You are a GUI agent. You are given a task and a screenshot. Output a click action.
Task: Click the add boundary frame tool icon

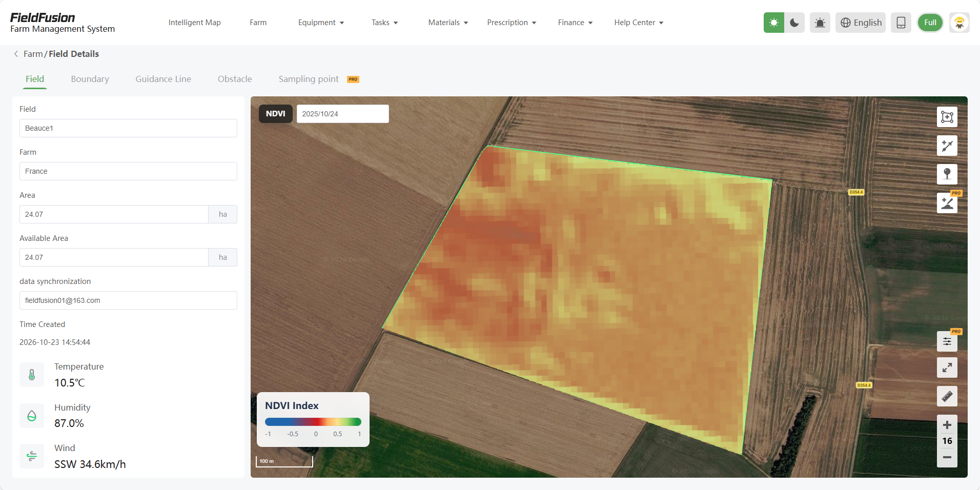pos(947,117)
